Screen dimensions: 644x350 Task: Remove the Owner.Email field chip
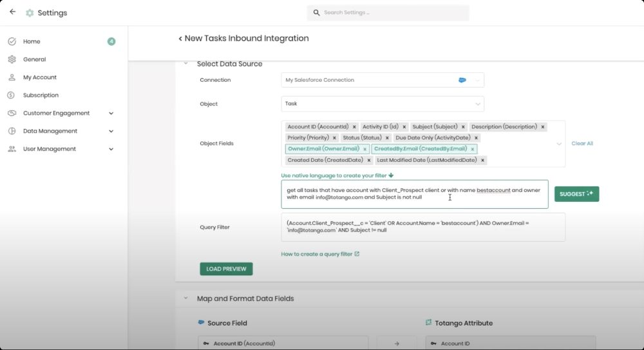point(365,150)
